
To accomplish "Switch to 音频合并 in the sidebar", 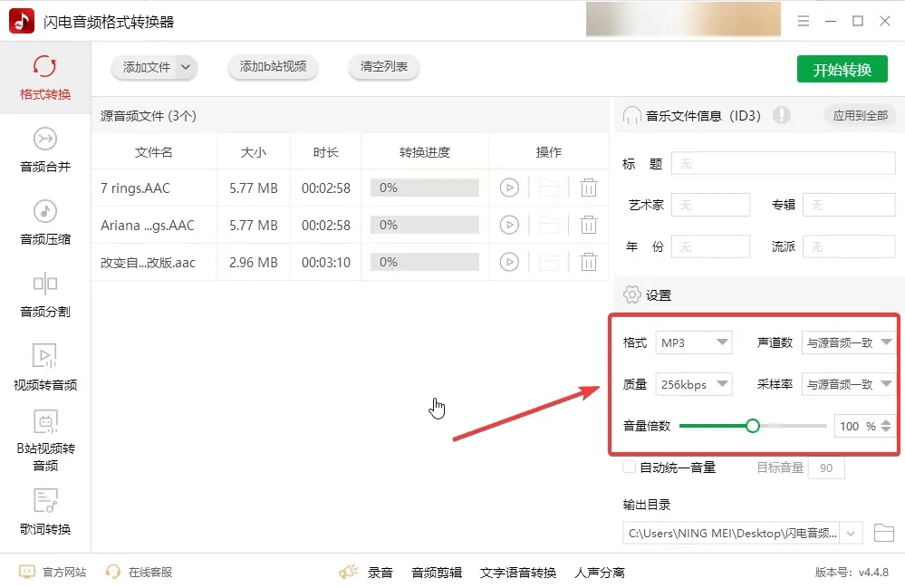I will pos(45,150).
